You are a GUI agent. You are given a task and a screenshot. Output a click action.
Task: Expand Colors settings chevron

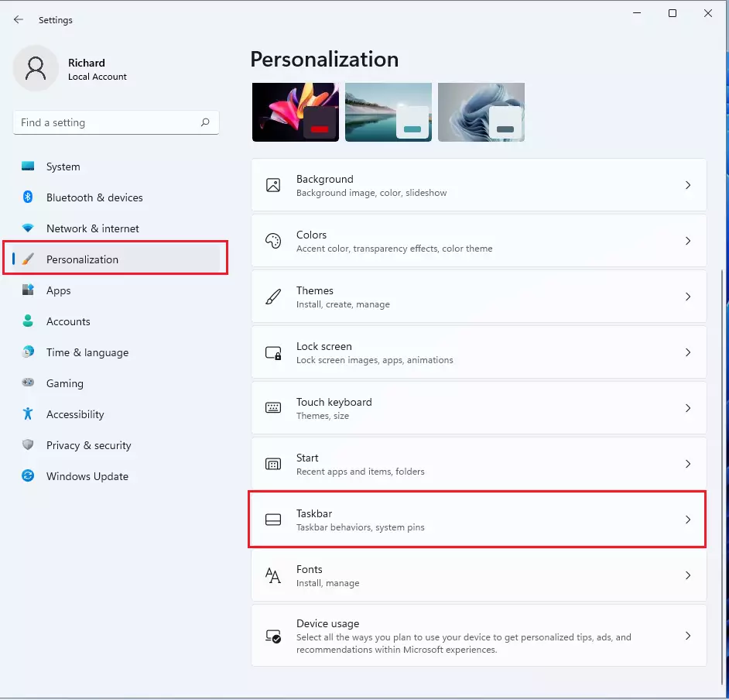688,241
